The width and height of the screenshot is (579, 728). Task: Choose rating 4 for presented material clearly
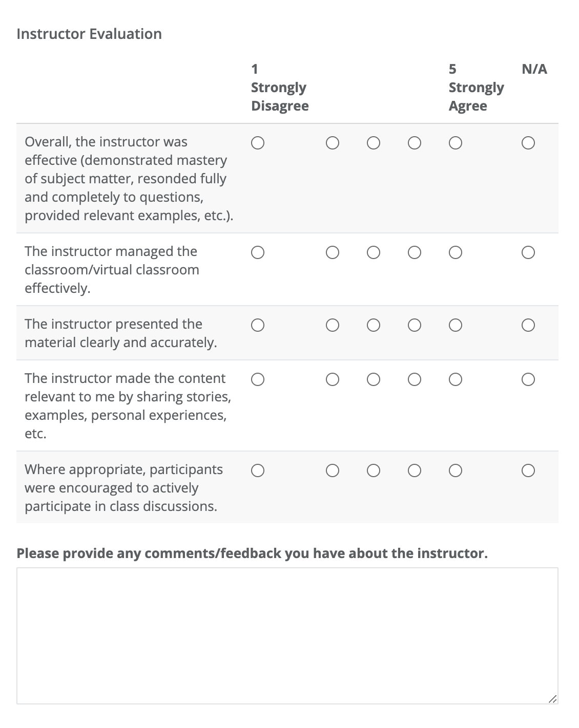414,324
